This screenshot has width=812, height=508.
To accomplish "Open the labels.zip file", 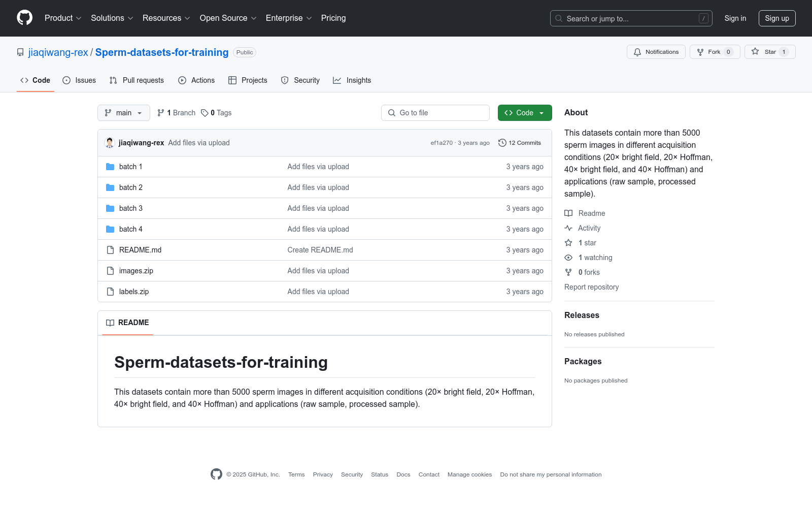I will pyautogui.click(x=134, y=292).
